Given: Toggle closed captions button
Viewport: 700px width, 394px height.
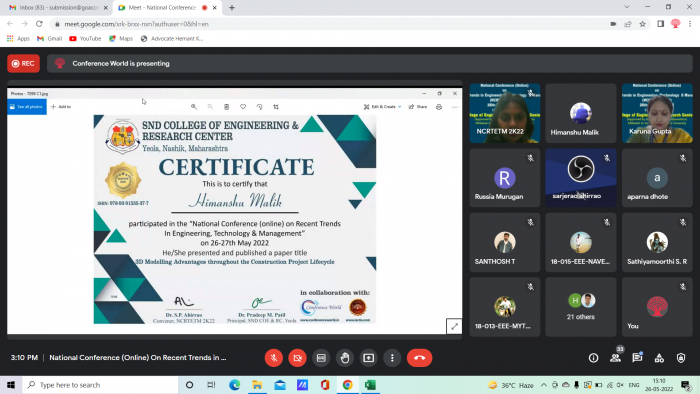Looking at the screenshot, I should click(321, 358).
